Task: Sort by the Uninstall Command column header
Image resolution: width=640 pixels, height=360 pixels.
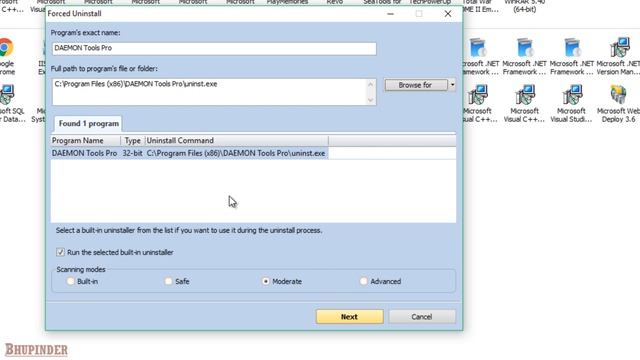Action: pos(237,140)
